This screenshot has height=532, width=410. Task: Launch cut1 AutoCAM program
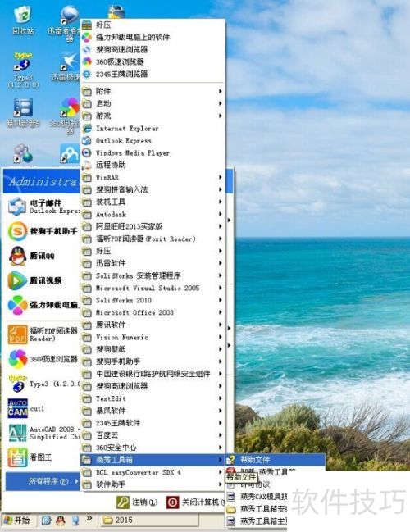[x=27, y=408]
